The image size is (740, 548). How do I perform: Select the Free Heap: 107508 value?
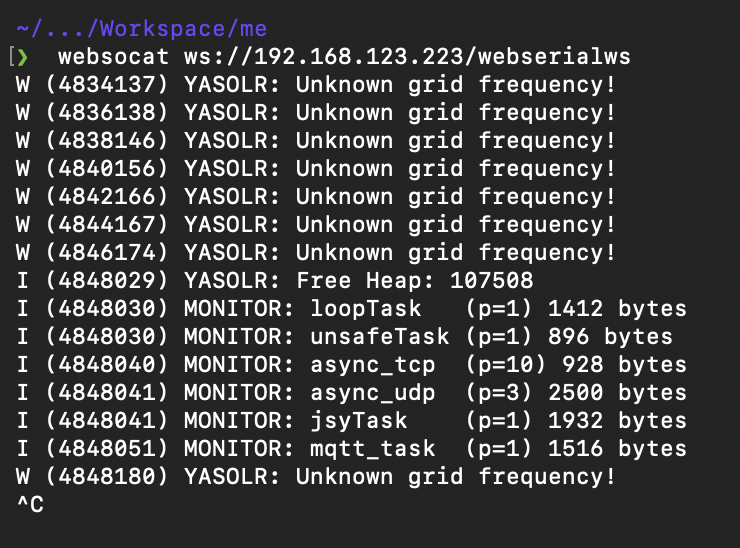click(414, 281)
